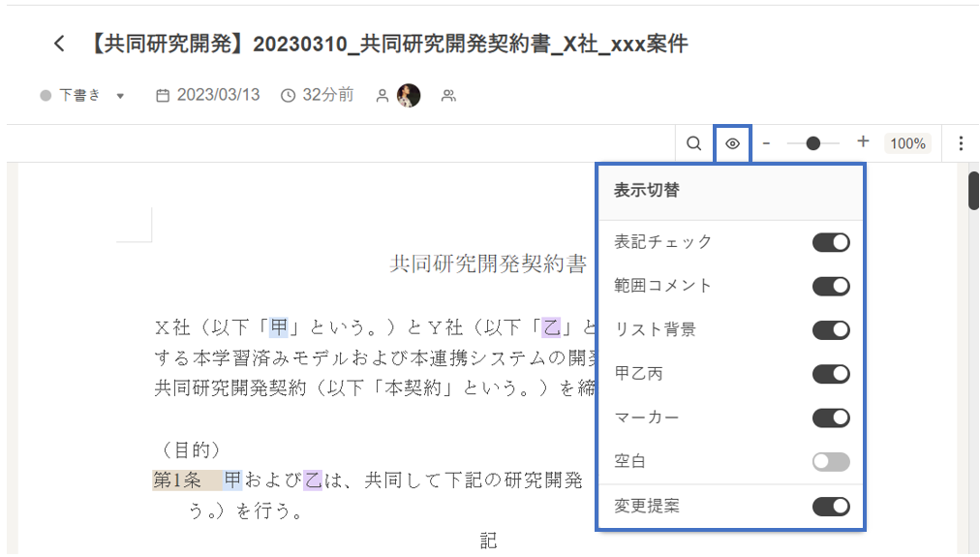The image size is (980, 557).
Task: Turn off the 範囲コメント switch
Action: tap(831, 286)
